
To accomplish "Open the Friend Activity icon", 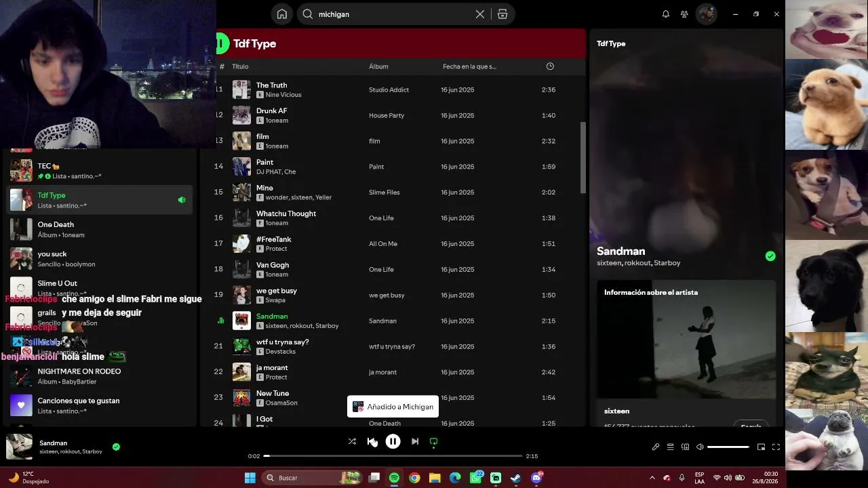I will [x=684, y=14].
